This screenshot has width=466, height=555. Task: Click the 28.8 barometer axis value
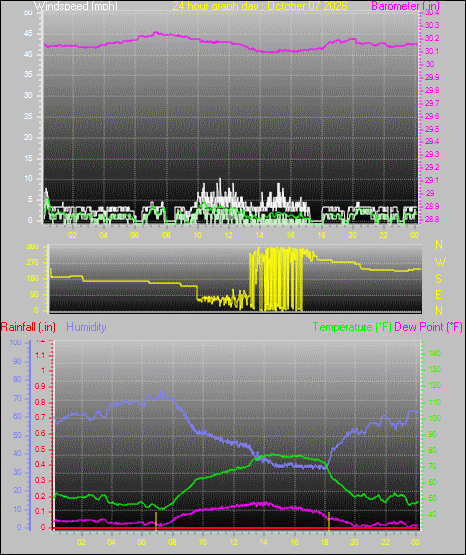click(432, 219)
